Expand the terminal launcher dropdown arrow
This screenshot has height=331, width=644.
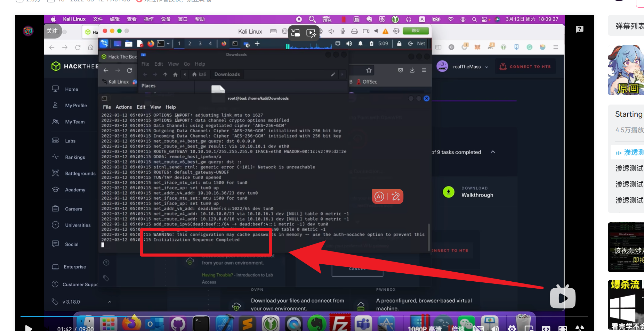point(168,44)
